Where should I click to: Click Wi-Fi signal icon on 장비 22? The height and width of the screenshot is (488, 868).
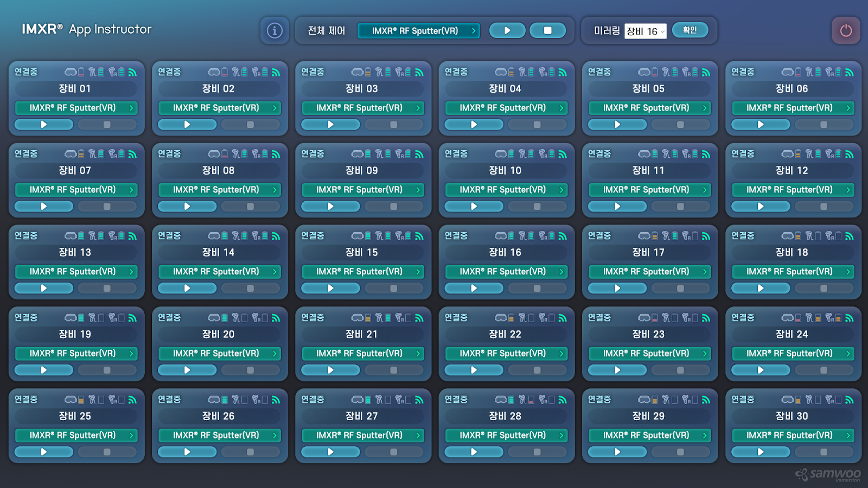[x=563, y=318]
